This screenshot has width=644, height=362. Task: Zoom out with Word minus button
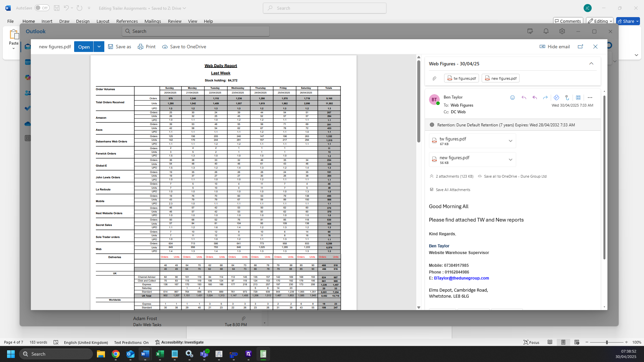[x=587, y=342]
